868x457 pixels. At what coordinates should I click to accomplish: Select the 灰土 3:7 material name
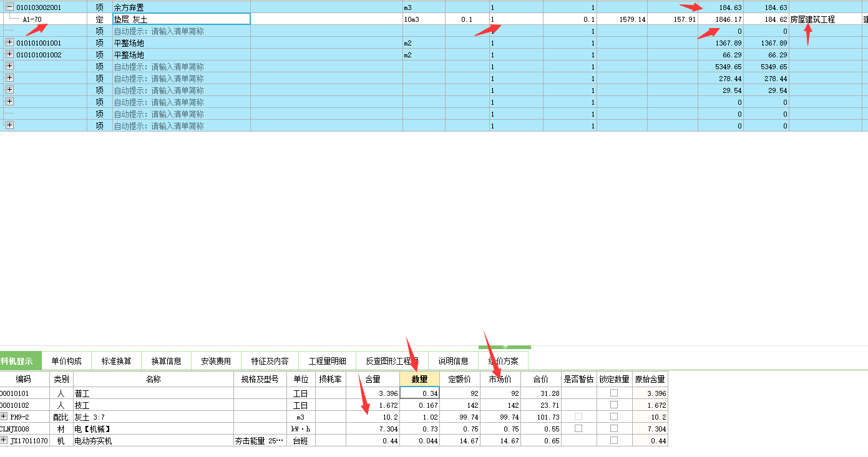pos(89,417)
